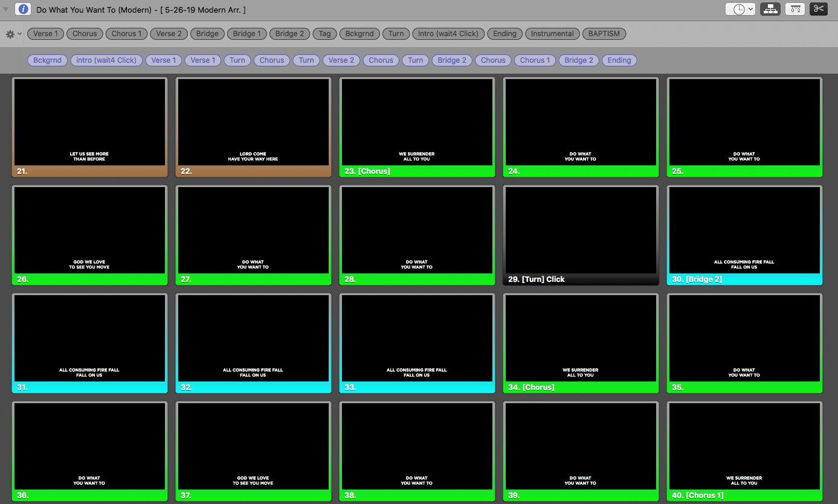Screen dimensions: 838x504
Task: Select the blue Chorus 1 arrangement token
Action: [535, 60]
